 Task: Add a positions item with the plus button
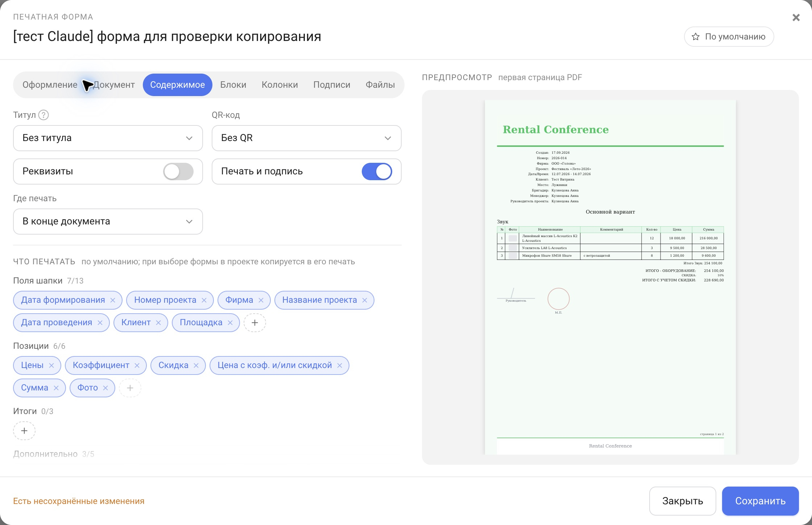click(x=130, y=388)
